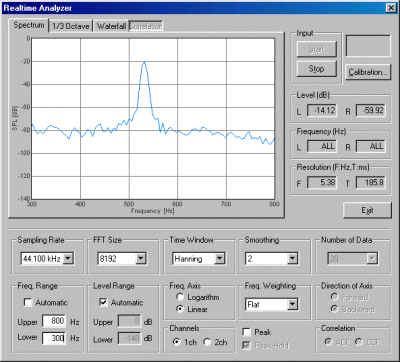This screenshot has height=362, width=400.
Task: Click the F resolution value 5.38
Action: click(x=322, y=182)
